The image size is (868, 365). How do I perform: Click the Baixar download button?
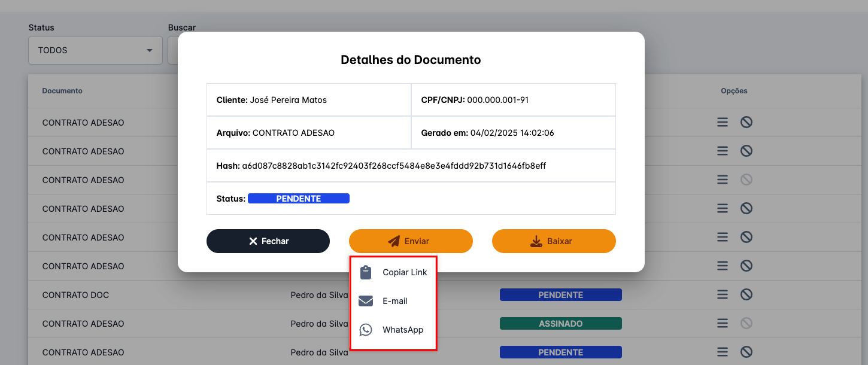(x=553, y=241)
